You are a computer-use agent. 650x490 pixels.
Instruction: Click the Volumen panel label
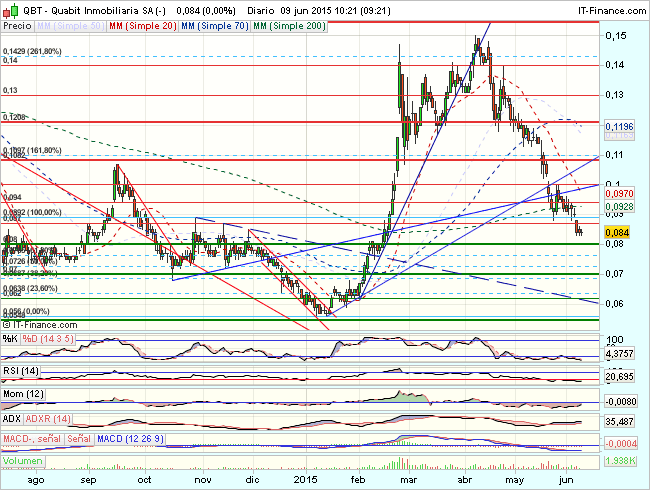tap(23, 461)
